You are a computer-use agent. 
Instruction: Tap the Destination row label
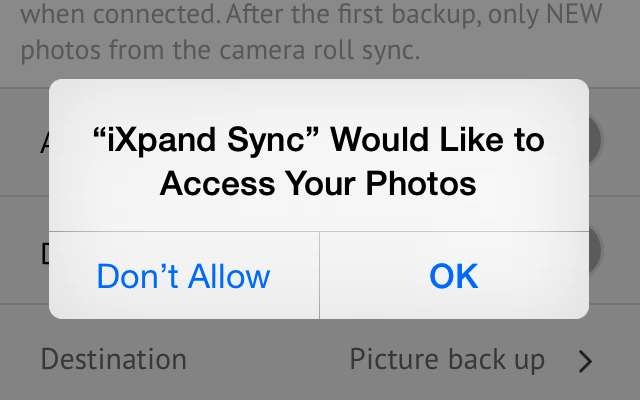tap(114, 360)
